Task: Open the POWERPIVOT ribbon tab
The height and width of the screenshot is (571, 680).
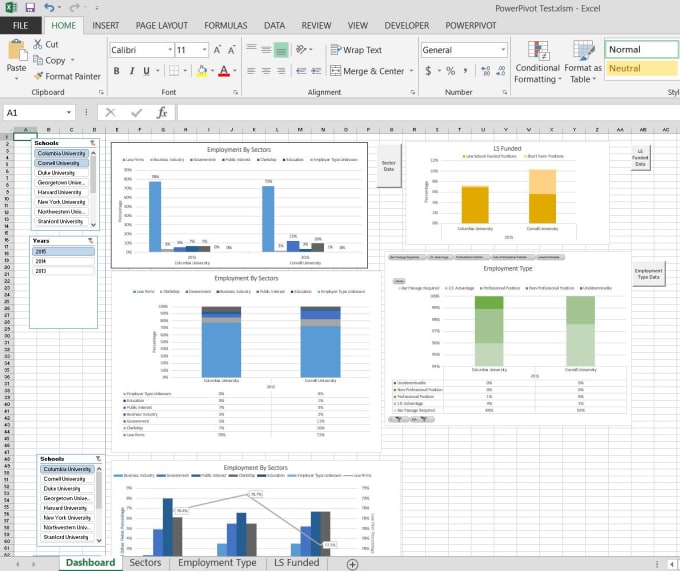Action: [x=471, y=26]
